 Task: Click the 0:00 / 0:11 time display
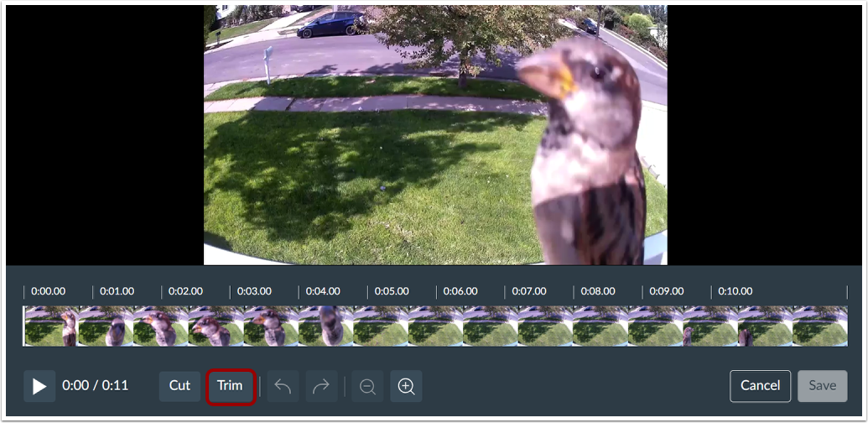(96, 385)
